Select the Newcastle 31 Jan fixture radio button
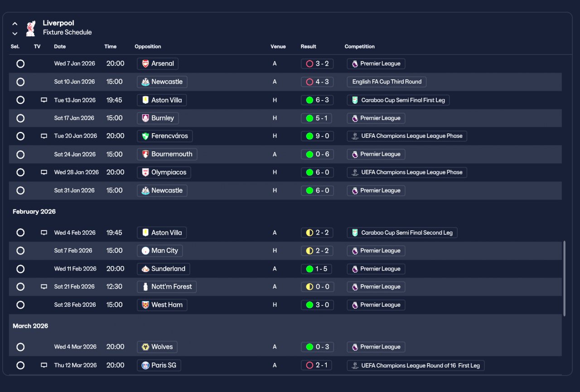 (20, 191)
